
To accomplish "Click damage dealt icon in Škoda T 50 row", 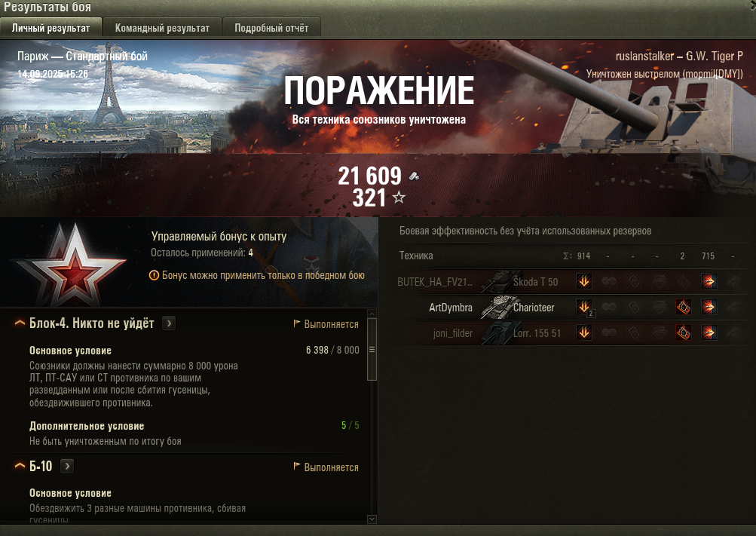I will coord(584,281).
